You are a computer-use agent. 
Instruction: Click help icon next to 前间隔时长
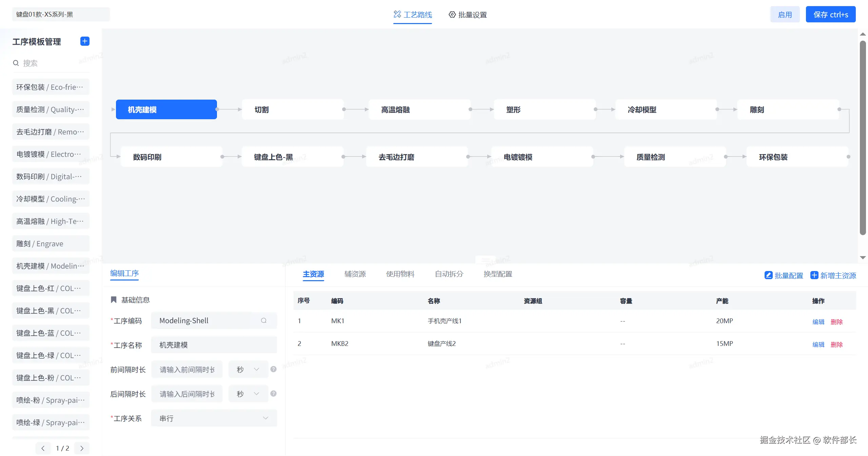pos(273,369)
